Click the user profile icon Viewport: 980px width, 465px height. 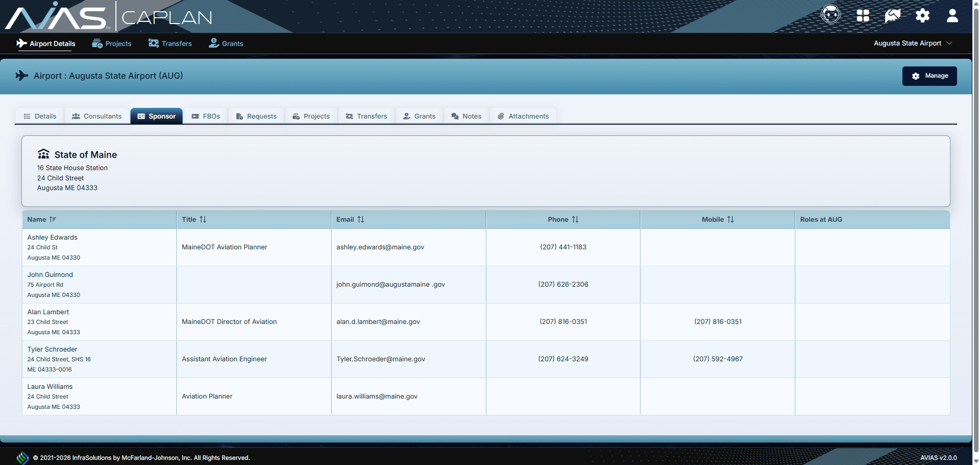click(x=952, y=16)
